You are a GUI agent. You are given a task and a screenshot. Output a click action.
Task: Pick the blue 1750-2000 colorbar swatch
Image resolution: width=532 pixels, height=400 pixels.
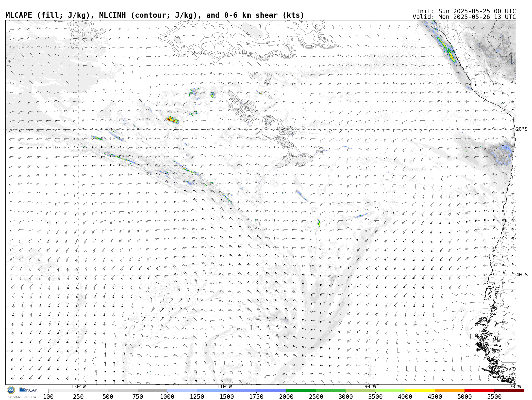(271, 391)
